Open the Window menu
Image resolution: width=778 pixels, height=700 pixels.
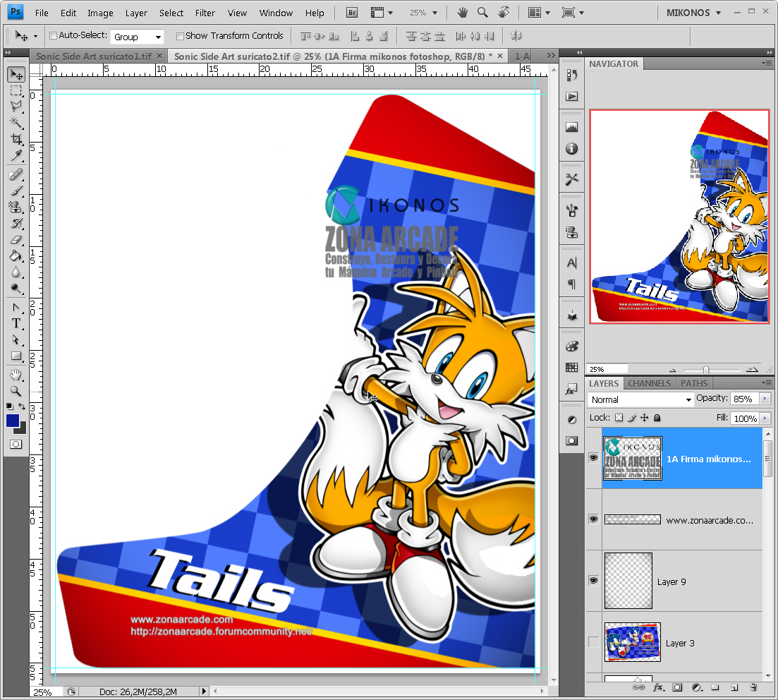point(276,13)
